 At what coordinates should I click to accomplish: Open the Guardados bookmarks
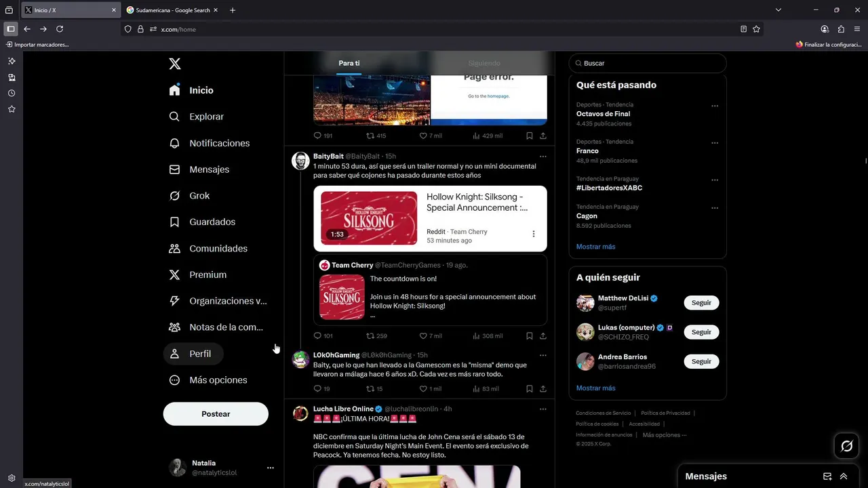[x=203, y=222]
